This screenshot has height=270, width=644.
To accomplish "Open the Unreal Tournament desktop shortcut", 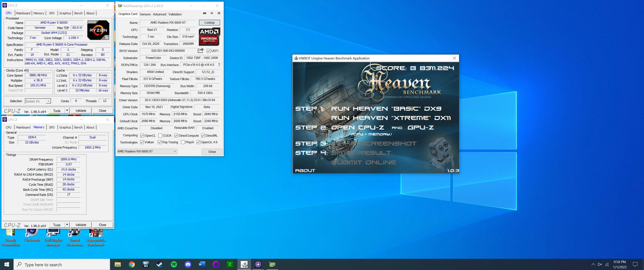I will (75, 237).
